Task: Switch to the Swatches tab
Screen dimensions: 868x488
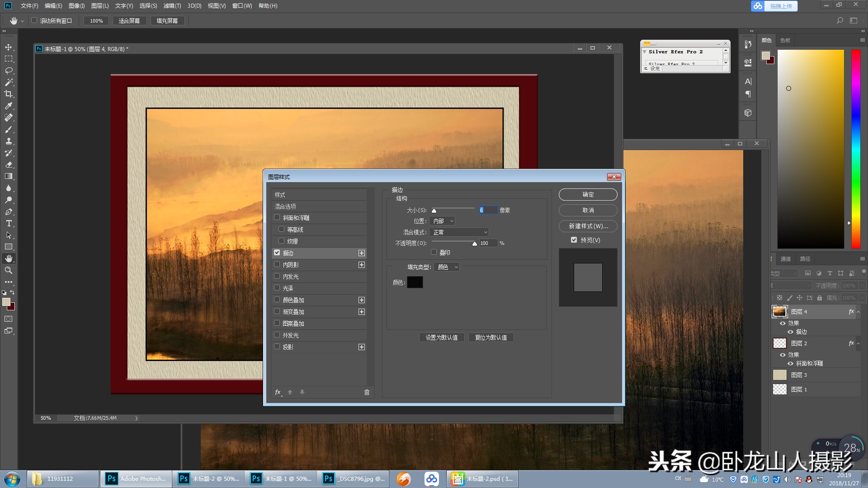Action: pyautogui.click(x=785, y=40)
